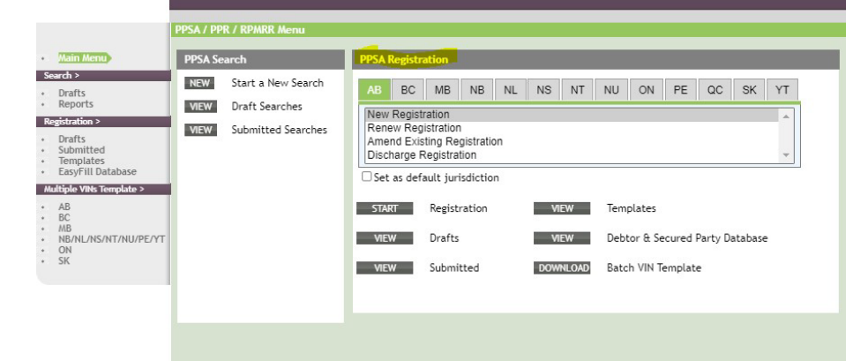Click START beside Registration
This screenshot has width=868, height=361.
click(385, 208)
